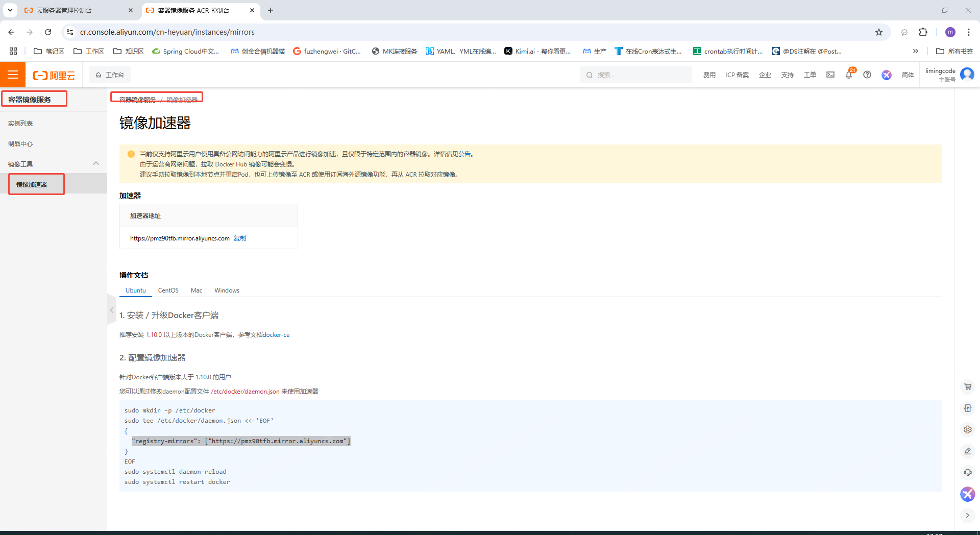Open 笔记区 bookmark folder
The image size is (980, 535).
49,51
